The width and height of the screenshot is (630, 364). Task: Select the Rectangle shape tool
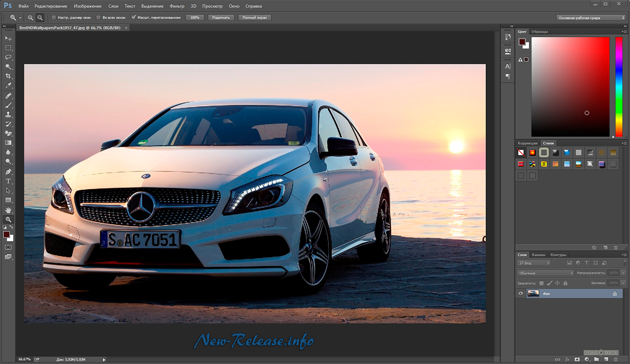tap(8, 200)
